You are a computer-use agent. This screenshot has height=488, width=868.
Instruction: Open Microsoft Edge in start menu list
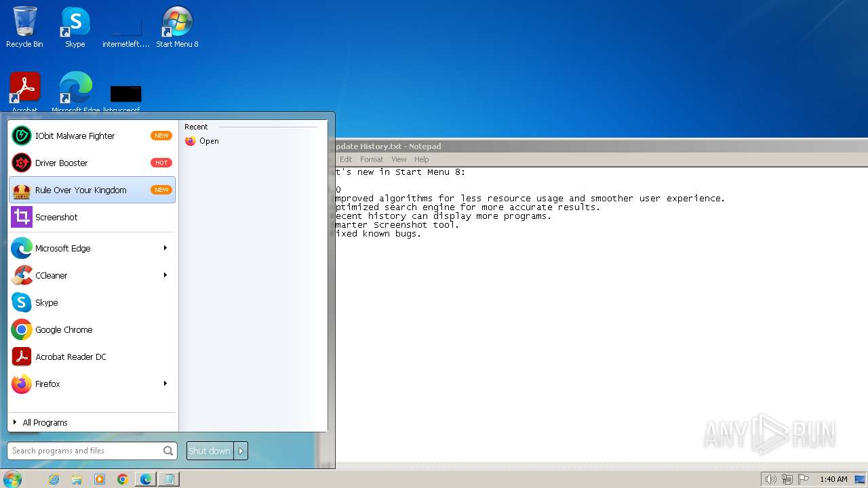[92, 248]
